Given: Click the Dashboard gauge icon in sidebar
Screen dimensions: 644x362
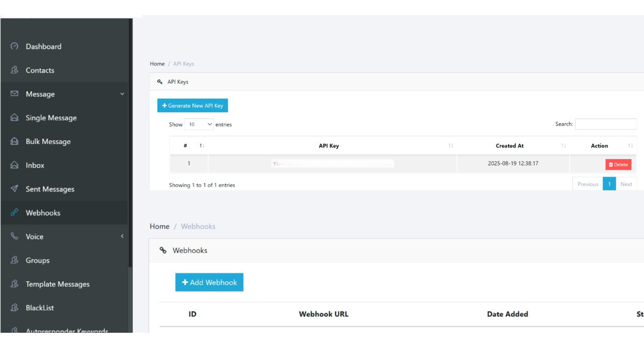Looking at the screenshot, I should [14, 46].
